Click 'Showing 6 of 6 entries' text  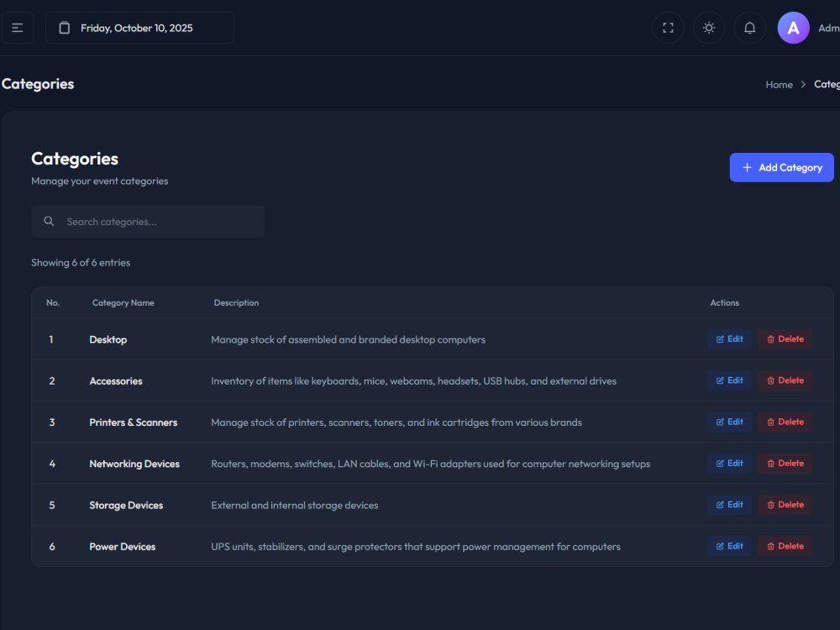click(81, 262)
